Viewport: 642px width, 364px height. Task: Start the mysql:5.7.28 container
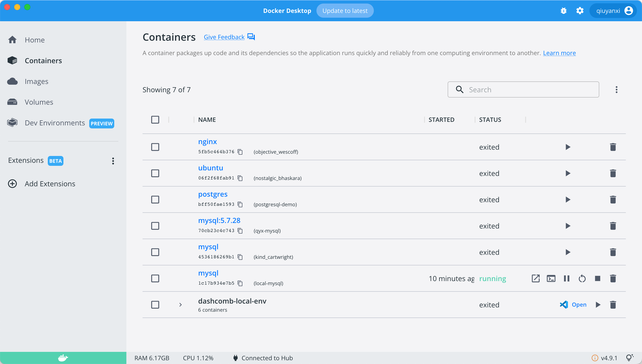[x=568, y=226]
